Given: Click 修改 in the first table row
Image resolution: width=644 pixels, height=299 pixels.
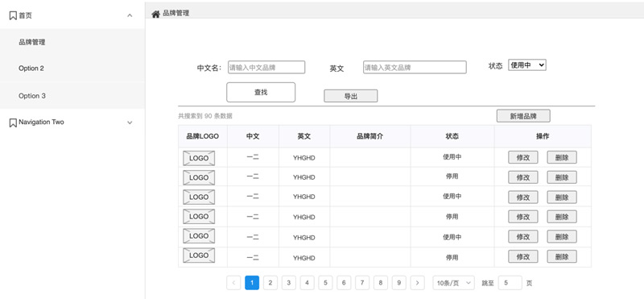Looking at the screenshot, I should click(x=522, y=157).
